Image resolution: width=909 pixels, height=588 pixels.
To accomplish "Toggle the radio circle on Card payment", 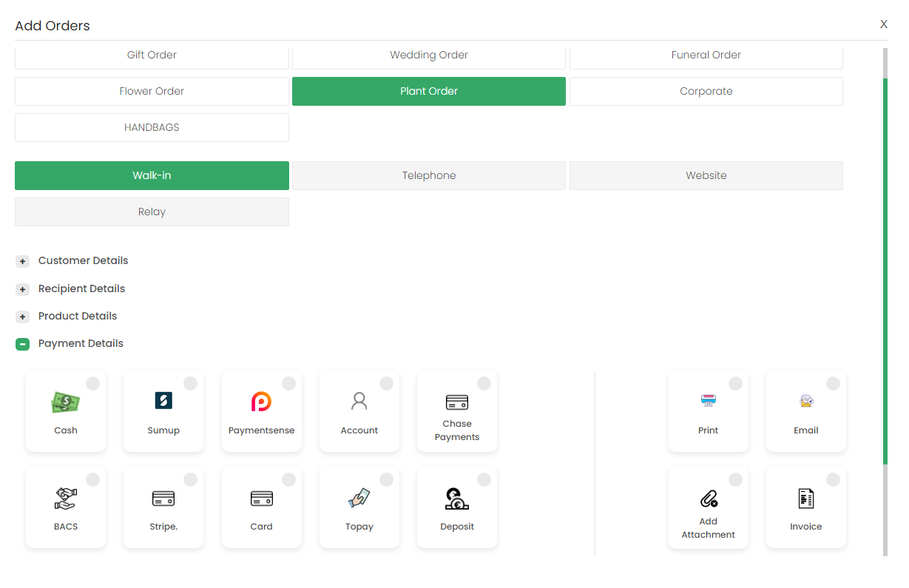I will coord(288,479).
